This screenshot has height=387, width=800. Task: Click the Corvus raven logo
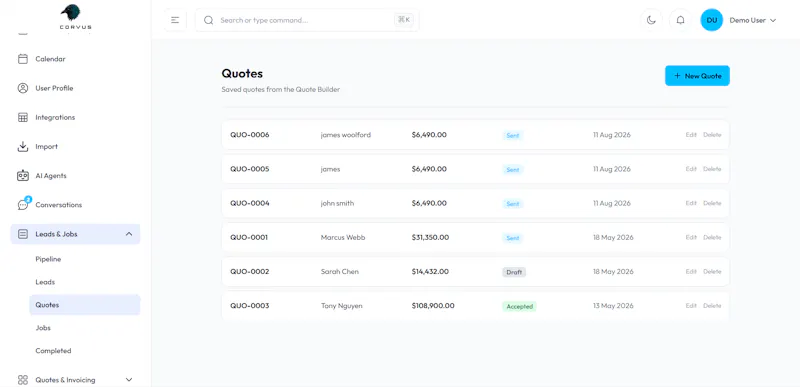click(75, 16)
